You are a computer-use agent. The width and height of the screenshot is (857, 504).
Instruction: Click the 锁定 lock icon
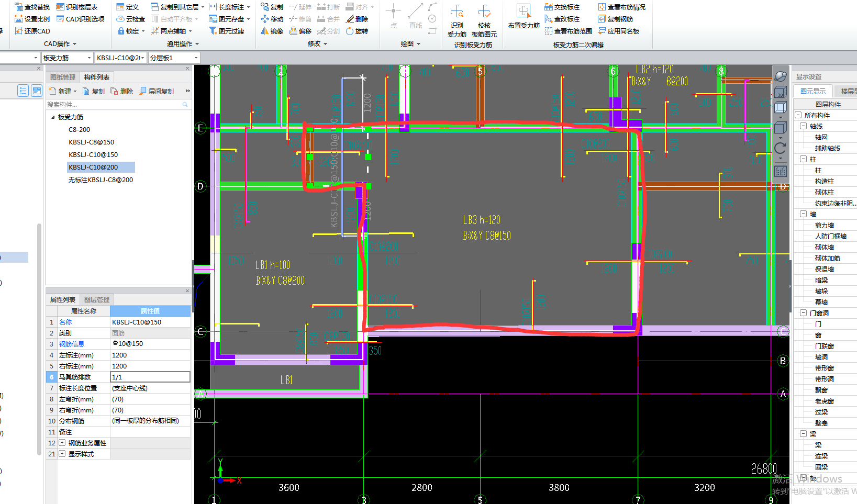[x=121, y=31]
